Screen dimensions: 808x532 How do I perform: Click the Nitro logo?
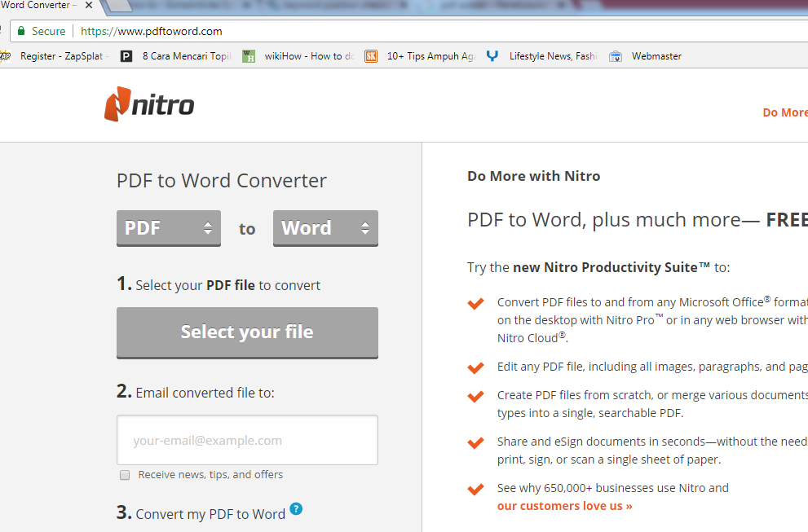tap(149, 104)
